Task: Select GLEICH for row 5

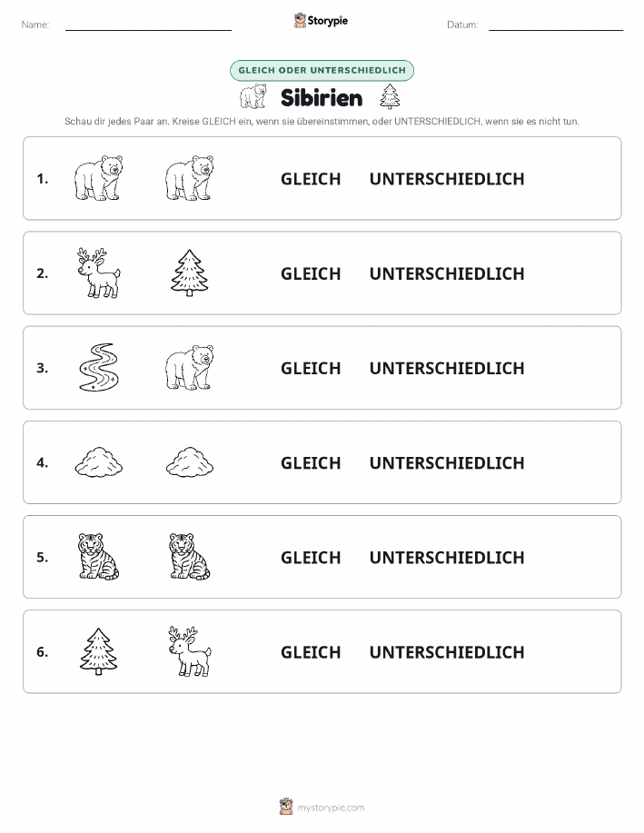Action: coord(311,557)
